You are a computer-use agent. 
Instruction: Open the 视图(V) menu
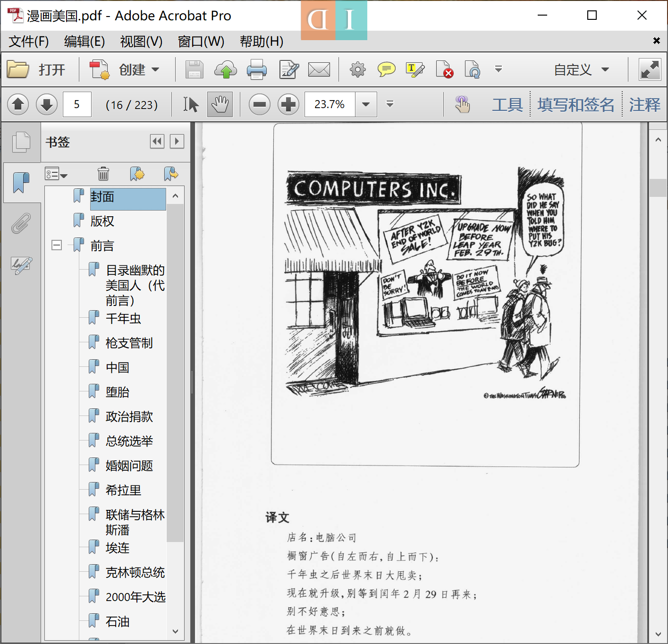click(141, 42)
